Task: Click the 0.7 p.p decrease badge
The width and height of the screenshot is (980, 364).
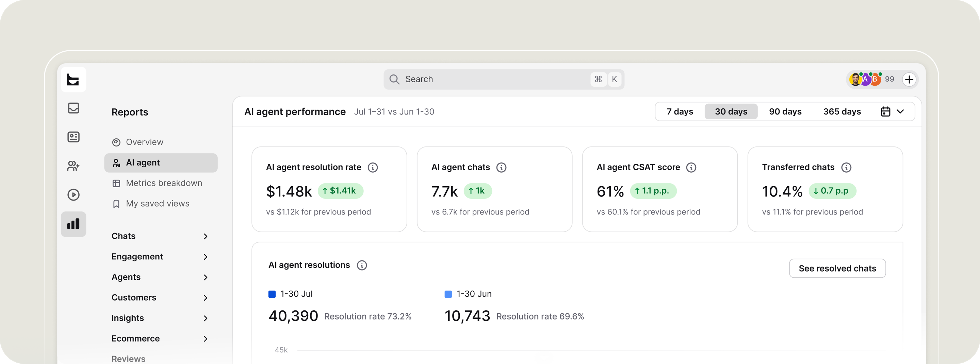Action: click(x=832, y=191)
